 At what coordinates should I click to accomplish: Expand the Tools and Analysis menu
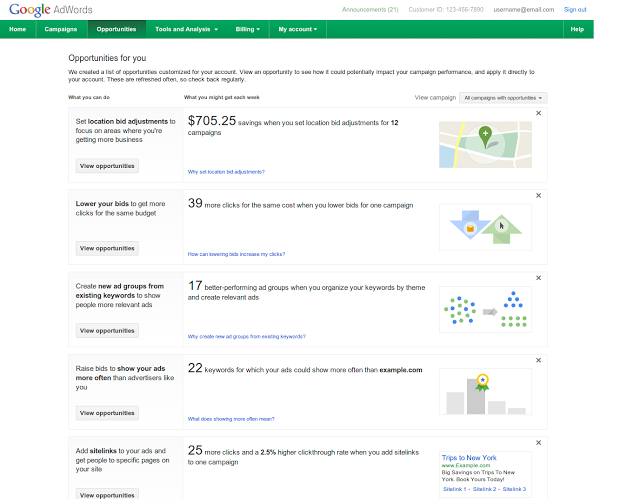[187, 29]
